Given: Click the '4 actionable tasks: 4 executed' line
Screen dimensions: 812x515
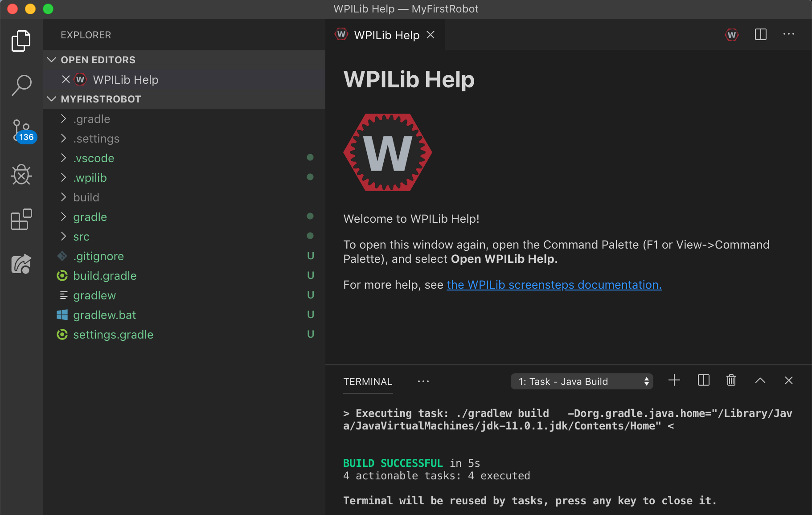Looking at the screenshot, I should pyautogui.click(x=437, y=476).
